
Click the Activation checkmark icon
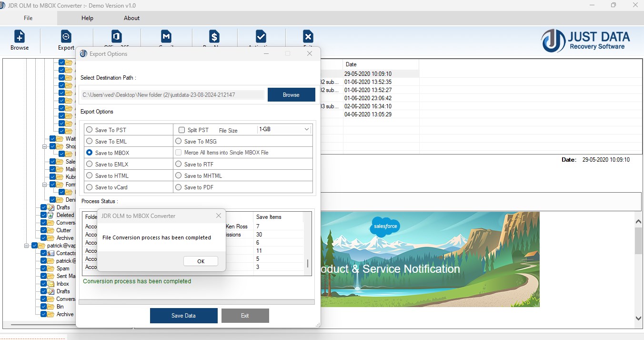[x=261, y=36]
